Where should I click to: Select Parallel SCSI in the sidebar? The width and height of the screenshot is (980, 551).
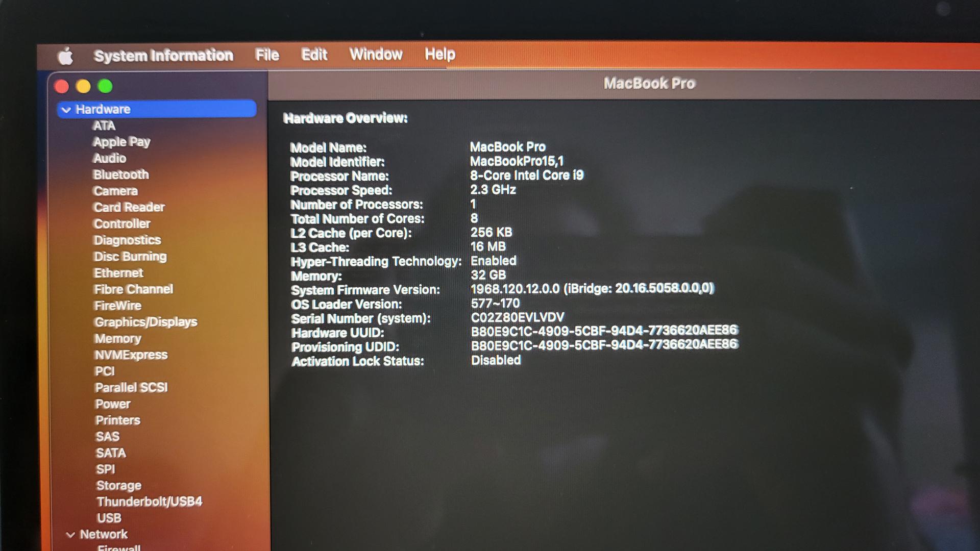coord(132,387)
